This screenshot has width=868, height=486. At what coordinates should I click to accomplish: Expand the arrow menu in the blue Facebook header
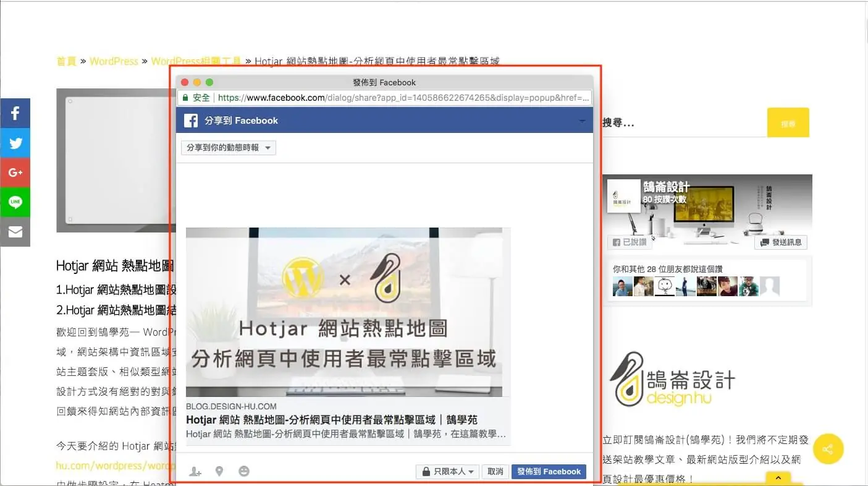click(582, 121)
